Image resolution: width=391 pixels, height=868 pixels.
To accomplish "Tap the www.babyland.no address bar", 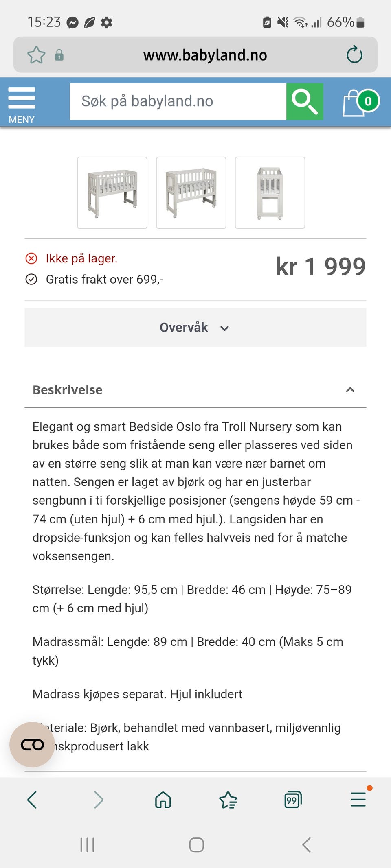I will point(205,55).
